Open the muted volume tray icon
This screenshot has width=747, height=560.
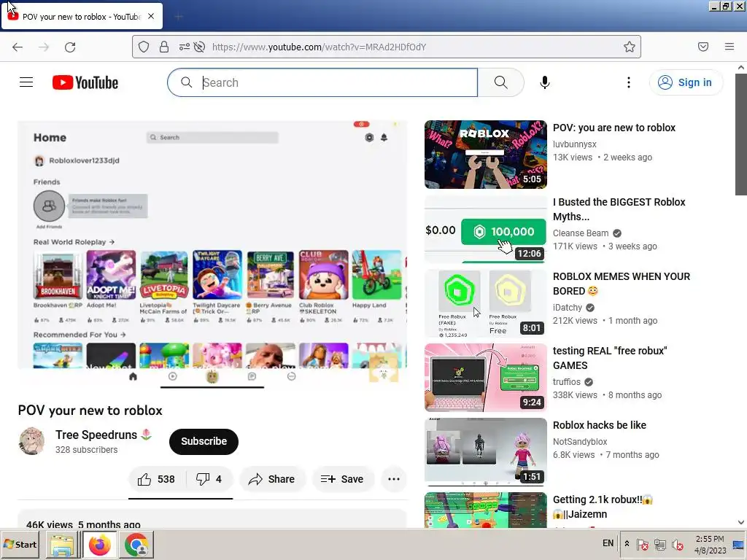click(677, 544)
